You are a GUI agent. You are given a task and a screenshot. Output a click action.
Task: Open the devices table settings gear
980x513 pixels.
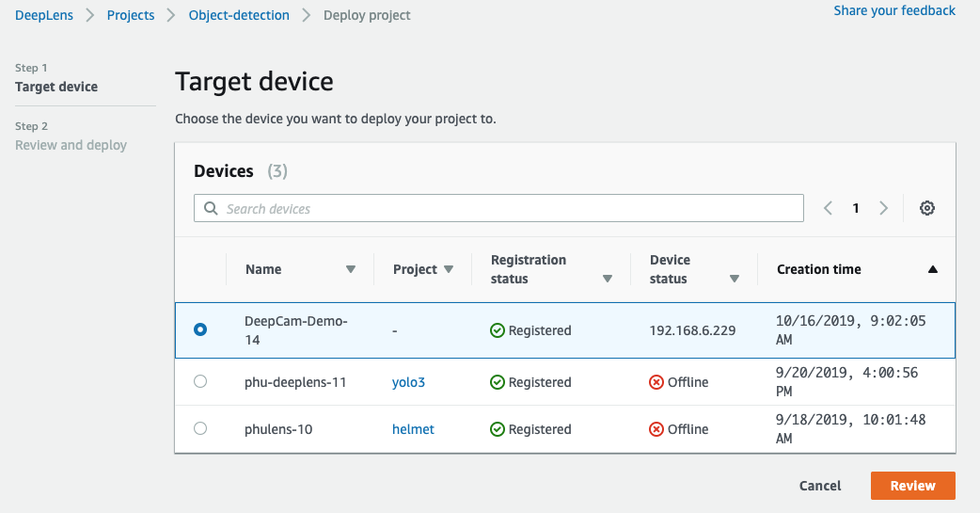point(927,208)
